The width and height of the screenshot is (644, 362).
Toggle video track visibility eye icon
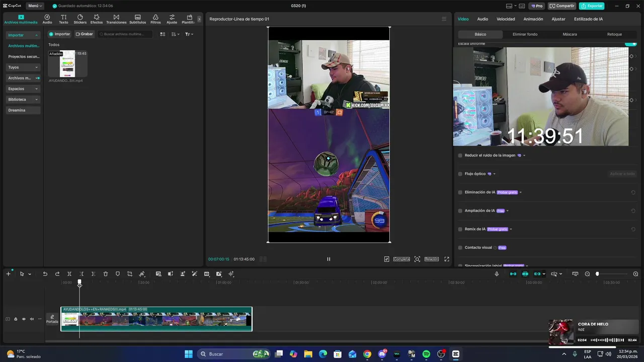tap(24, 319)
